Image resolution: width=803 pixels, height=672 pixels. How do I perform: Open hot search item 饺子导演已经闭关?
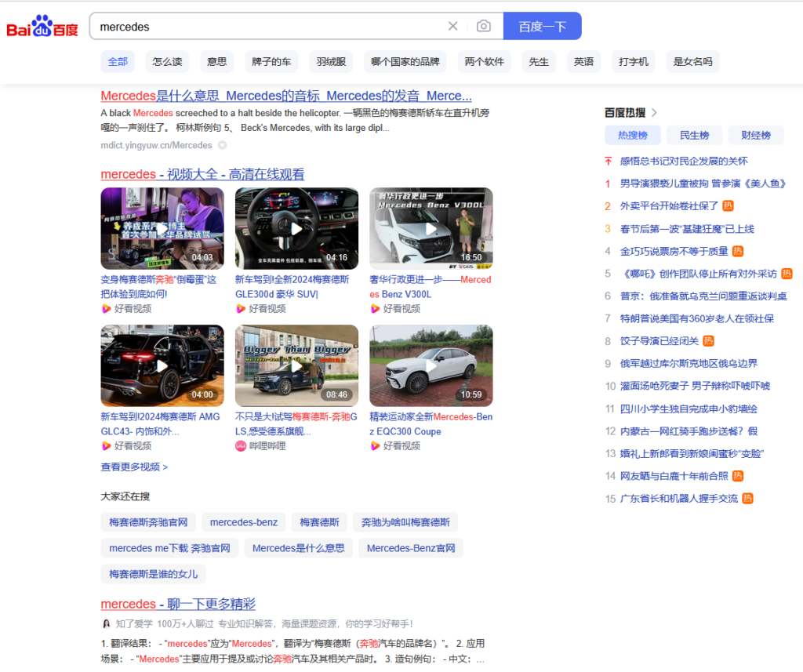tap(659, 340)
